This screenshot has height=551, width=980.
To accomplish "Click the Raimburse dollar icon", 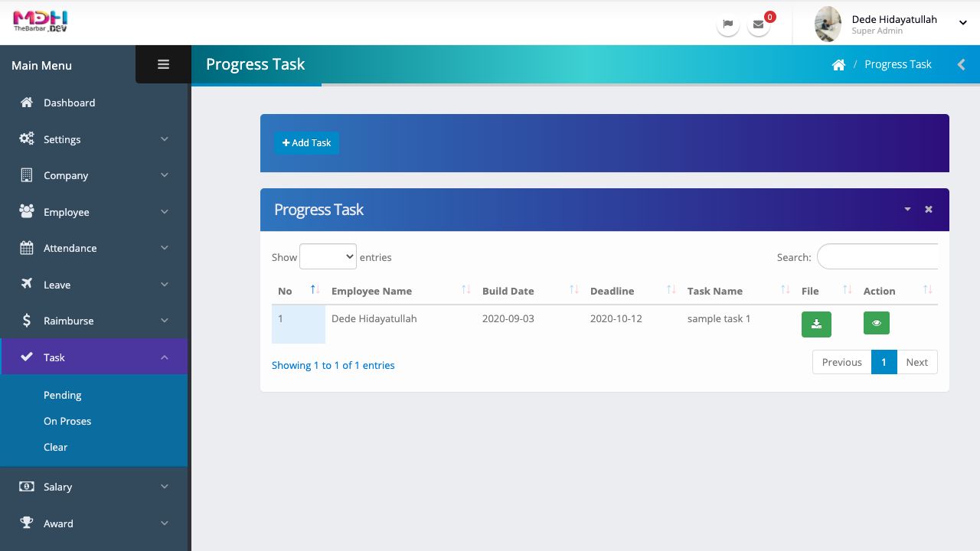I will point(27,321).
